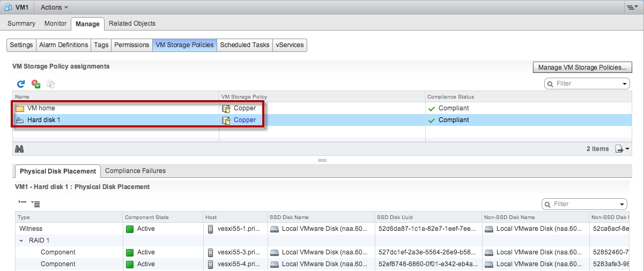
Task: Switch to the Summary tab
Action: [x=21, y=24]
